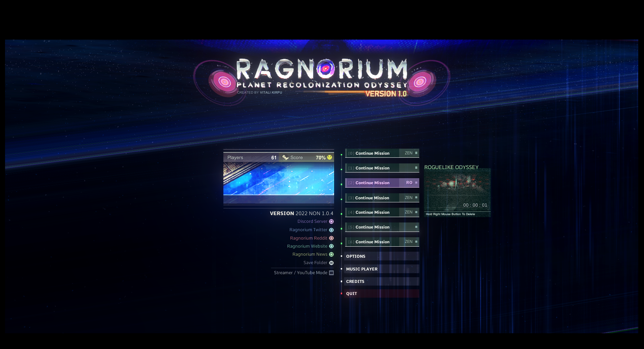This screenshot has width=644, height=349.
Task: Click the Ragnorium Website circle icon
Action: point(331,246)
